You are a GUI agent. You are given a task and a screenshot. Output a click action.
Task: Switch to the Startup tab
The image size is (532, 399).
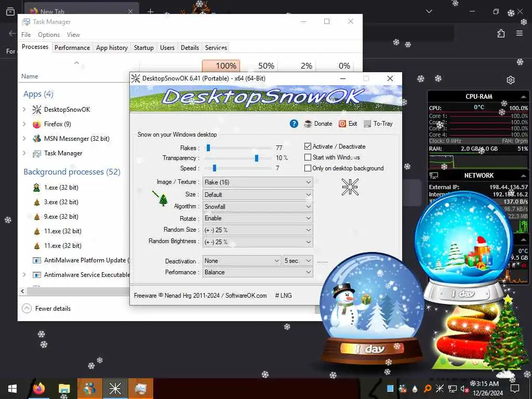click(x=144, y=48)
